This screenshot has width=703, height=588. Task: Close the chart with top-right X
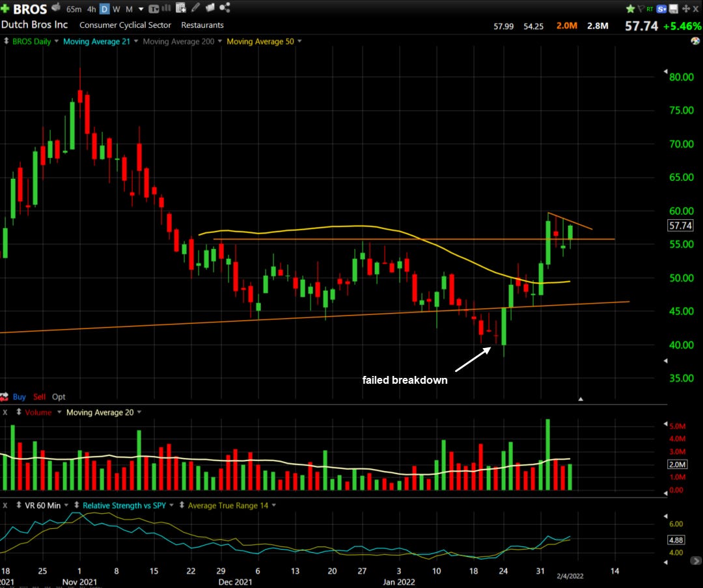(696, 9)
